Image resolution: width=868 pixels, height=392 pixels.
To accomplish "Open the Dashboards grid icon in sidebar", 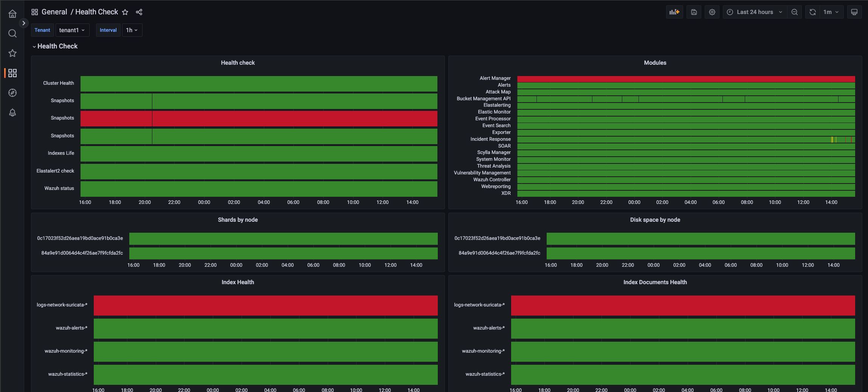I will pos(12,73).
